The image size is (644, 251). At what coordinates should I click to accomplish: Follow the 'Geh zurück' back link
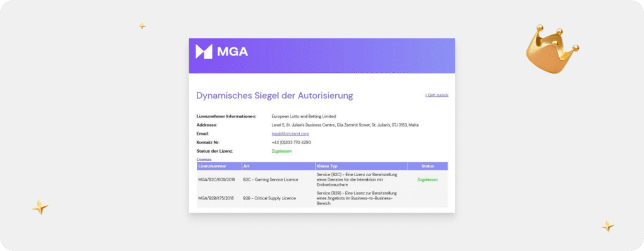[436, 95]
